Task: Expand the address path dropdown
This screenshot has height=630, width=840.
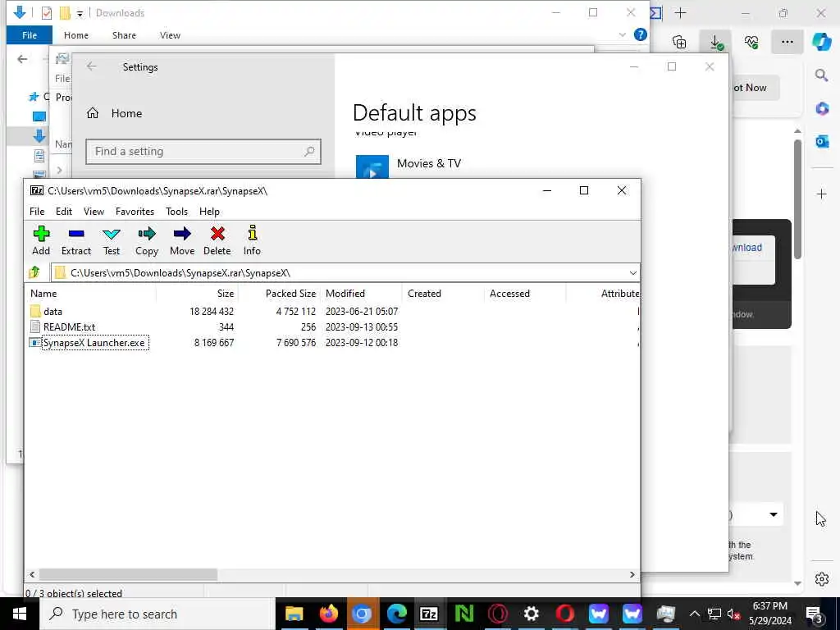Action: (x=632, y=272)
